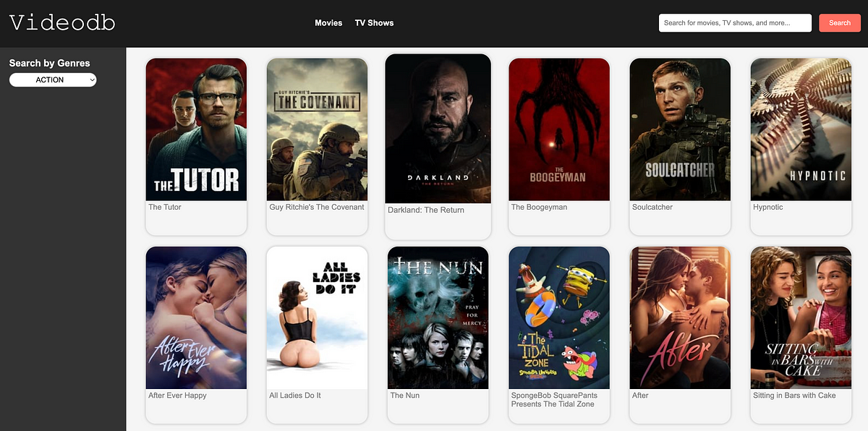Open the Movies menu
This screenshot has height=431, width=868.
[x=328, y=23]
